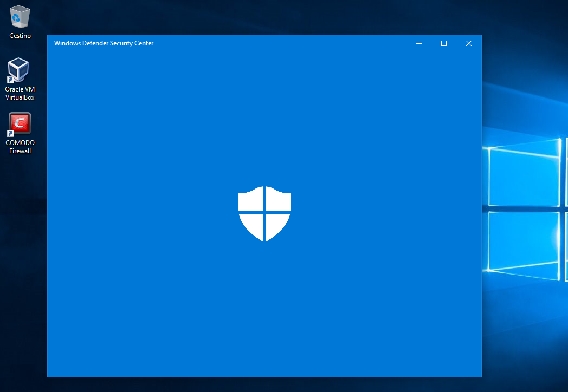The width and height of the screenshot is (568, 392).
Task: Click the 'COMODO Firewall' text label
Action: [x=20, y=147]
